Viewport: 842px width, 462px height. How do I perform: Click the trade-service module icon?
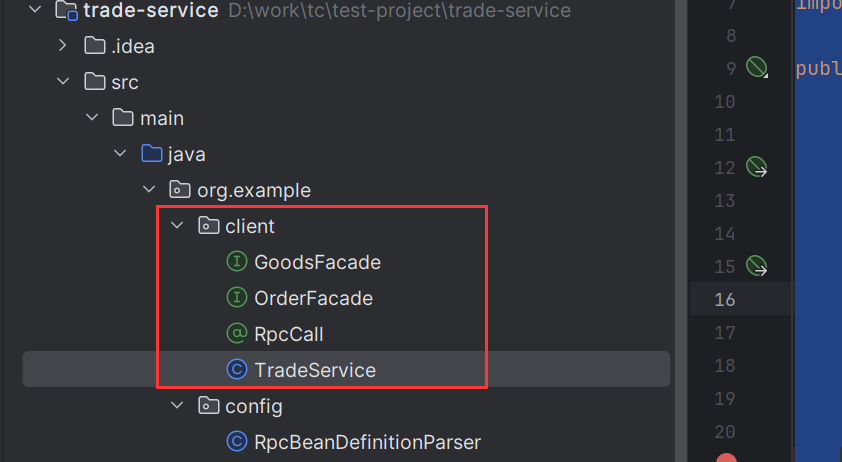click(x=67, y=10)
